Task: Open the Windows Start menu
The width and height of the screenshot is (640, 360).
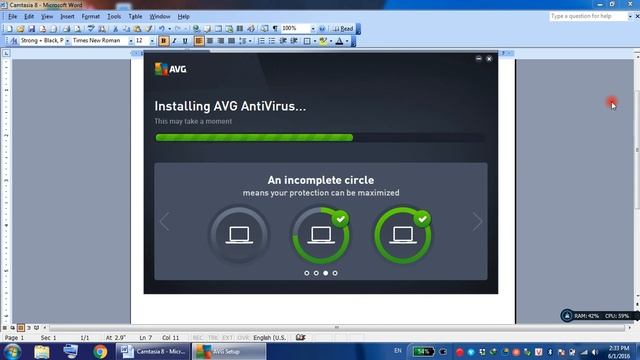Action: [x=12, y=351]
